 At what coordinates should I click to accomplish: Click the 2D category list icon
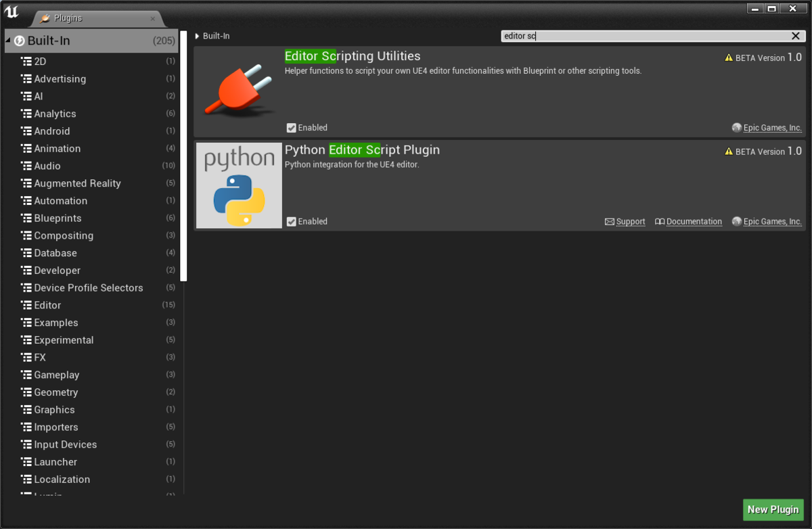(x=26, y=61)
